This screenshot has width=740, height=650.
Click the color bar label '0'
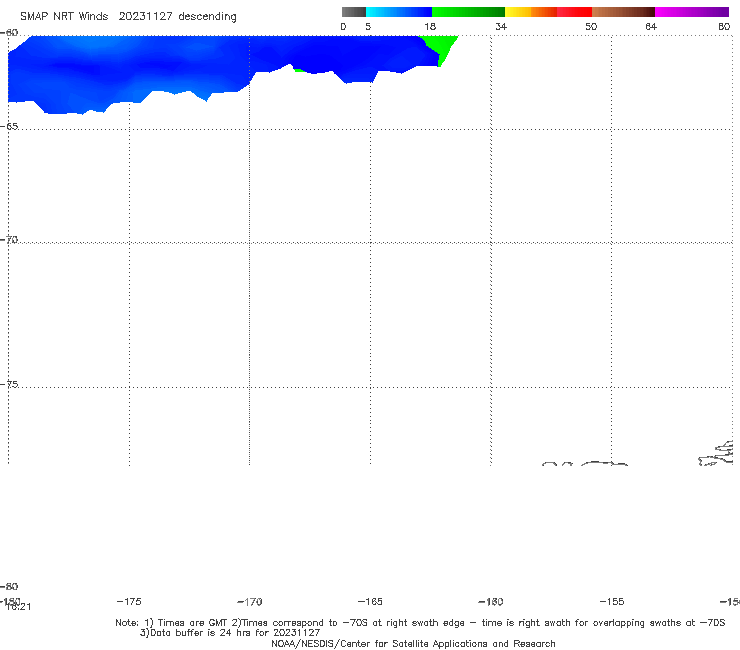click(x=343, y=27)
